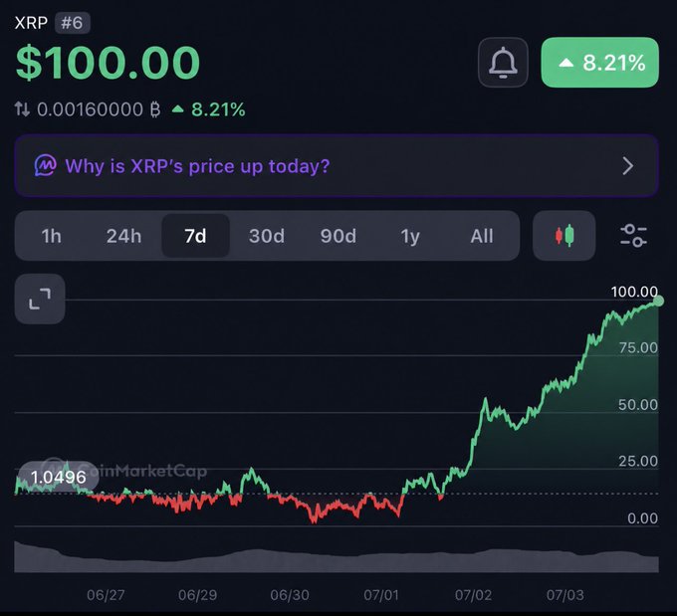Tap the CoinMarketCap AI chat icon
Screen dimensions: 677x616
(x=46, y=166)
